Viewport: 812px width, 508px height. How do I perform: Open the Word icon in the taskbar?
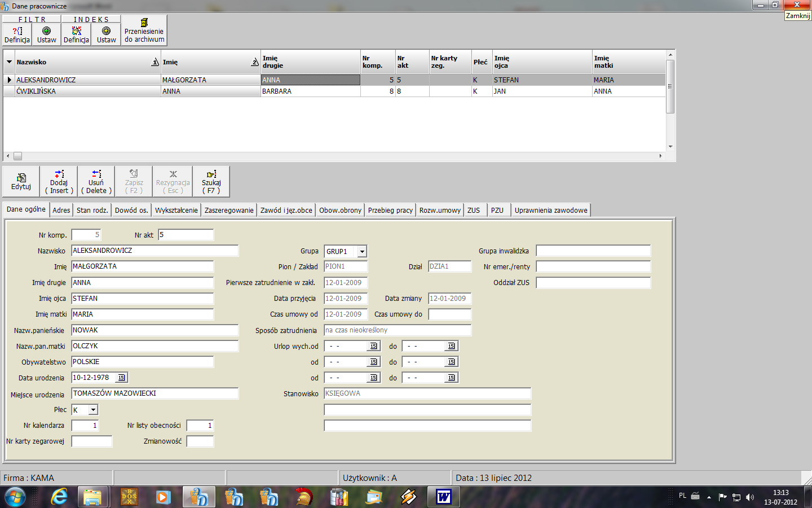tap(444, 497)
